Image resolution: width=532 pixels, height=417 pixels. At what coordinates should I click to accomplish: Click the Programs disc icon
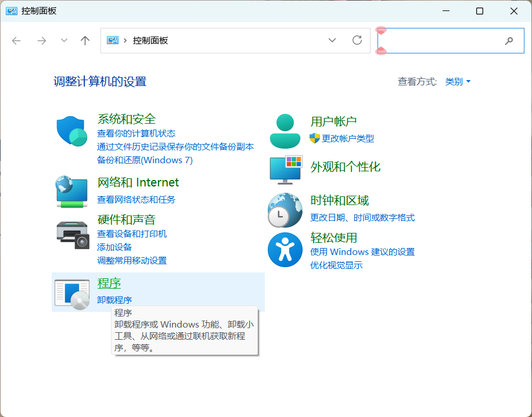click(72, 294)
